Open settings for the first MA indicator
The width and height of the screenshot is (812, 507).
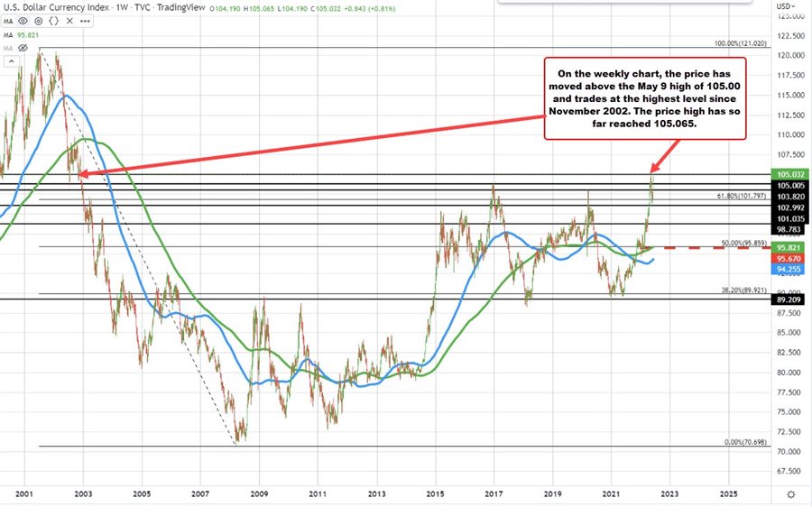(x=38, y=22)
